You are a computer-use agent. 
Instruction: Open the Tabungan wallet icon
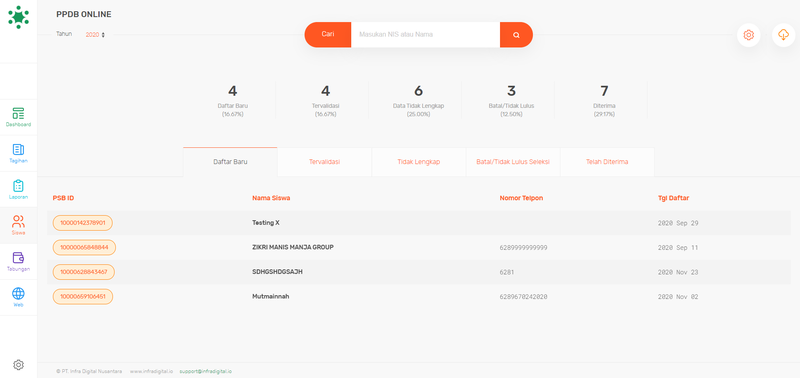point(18,261)
